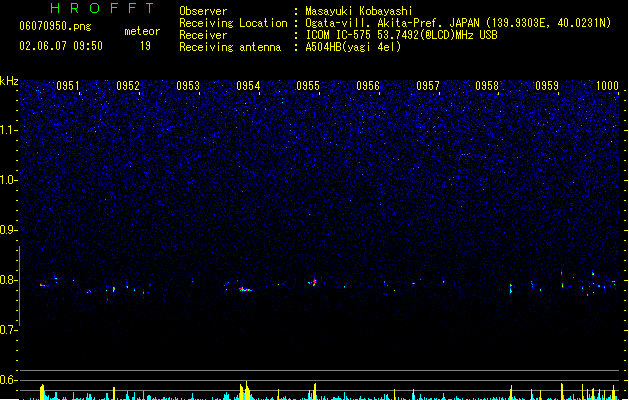Select the filename 06070950.png
Image resolution: width=629 pixels, height=400 pixels.
click(x=55, y=26)
